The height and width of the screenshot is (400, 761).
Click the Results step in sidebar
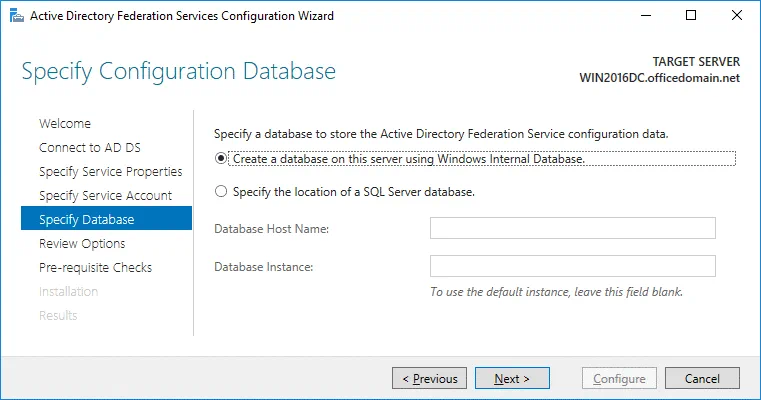point(58,316)
